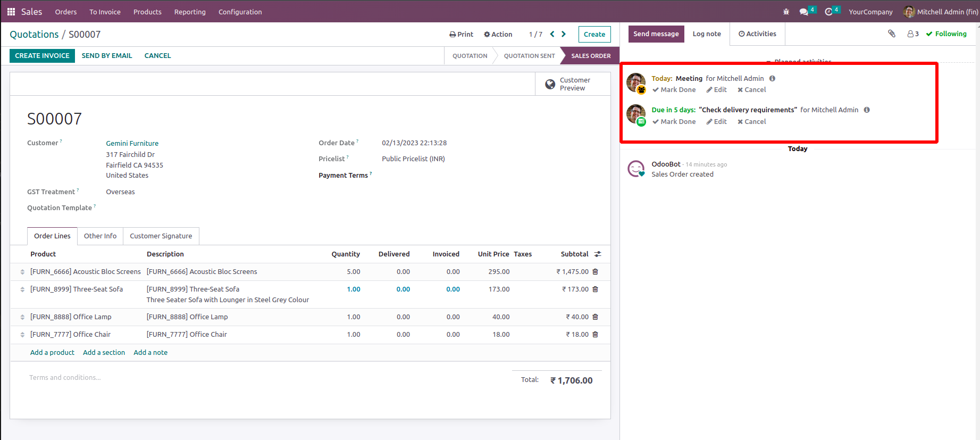Open the conversations chat bubble icon
980x440 pixels.
(x=804, y=12)
